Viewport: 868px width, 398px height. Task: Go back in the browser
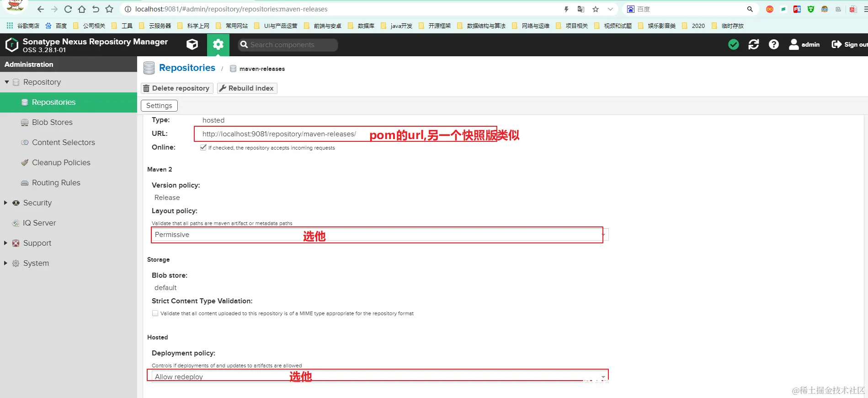click(41, 9)
